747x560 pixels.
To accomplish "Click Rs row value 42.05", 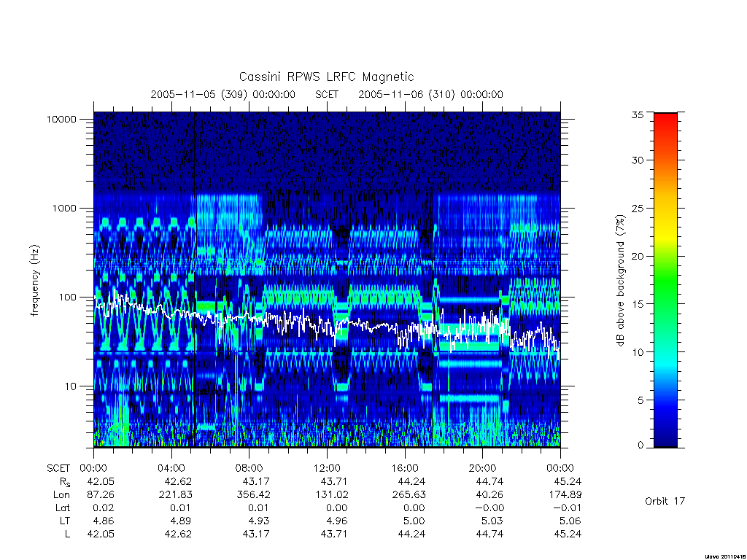I will click(101, 482).
